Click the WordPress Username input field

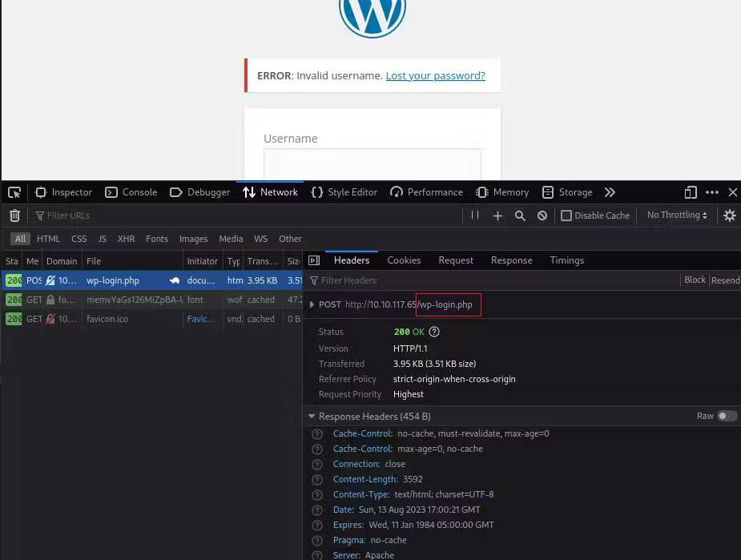(373, 164)
